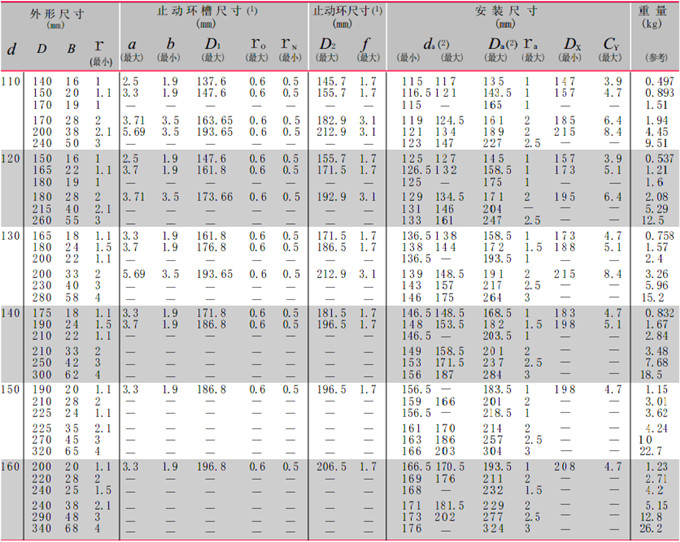Click weight value 15.2
The height and width of the screenshot is (542, 680).
click(653, 297)
